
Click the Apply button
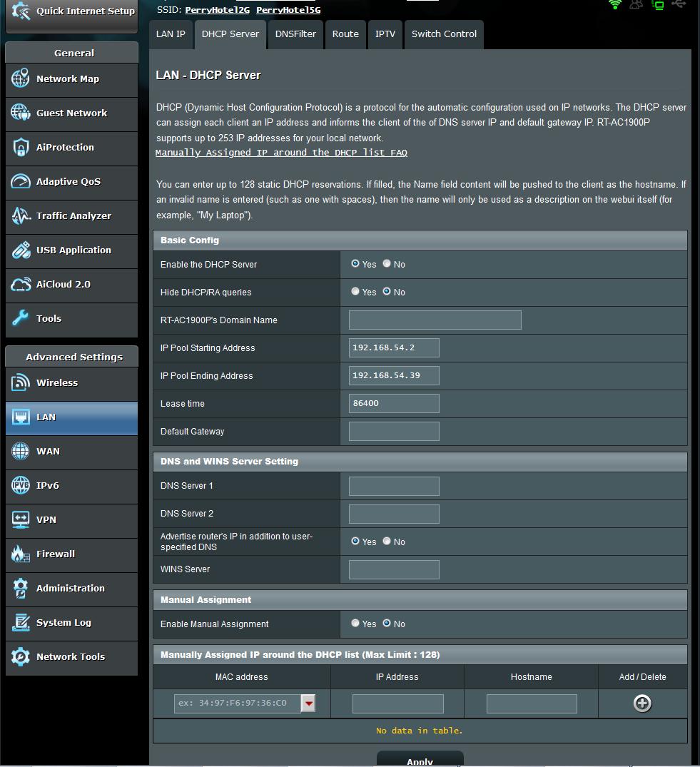pos(420,759)
